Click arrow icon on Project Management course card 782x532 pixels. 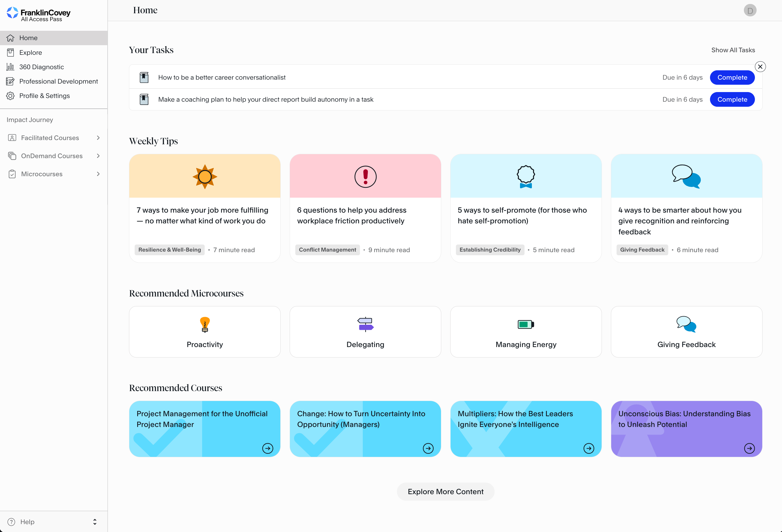coord(268,448)
